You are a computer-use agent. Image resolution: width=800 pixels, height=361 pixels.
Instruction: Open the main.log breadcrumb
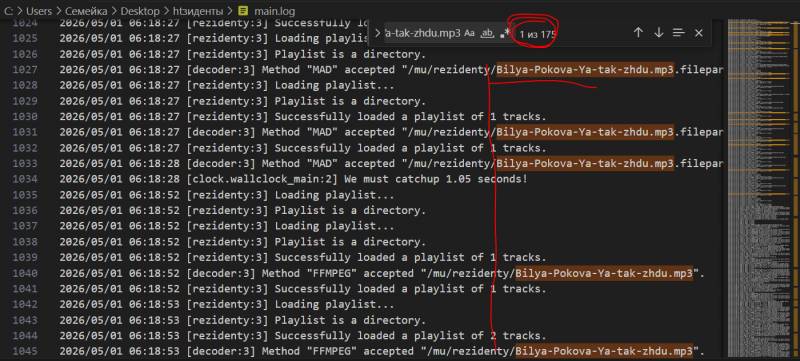point(274,10)
